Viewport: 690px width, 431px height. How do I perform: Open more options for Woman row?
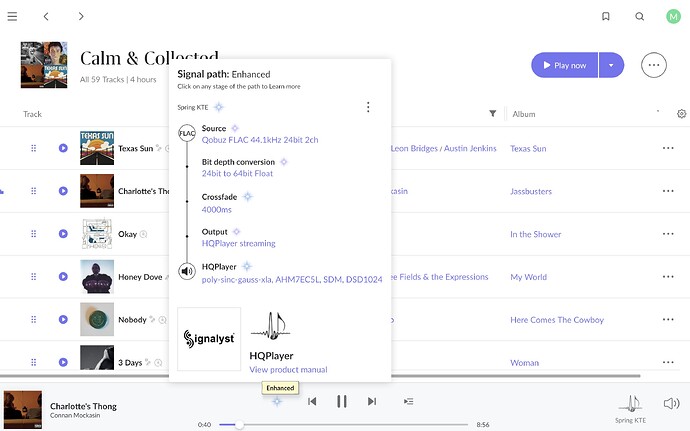[x=668, y=362]
